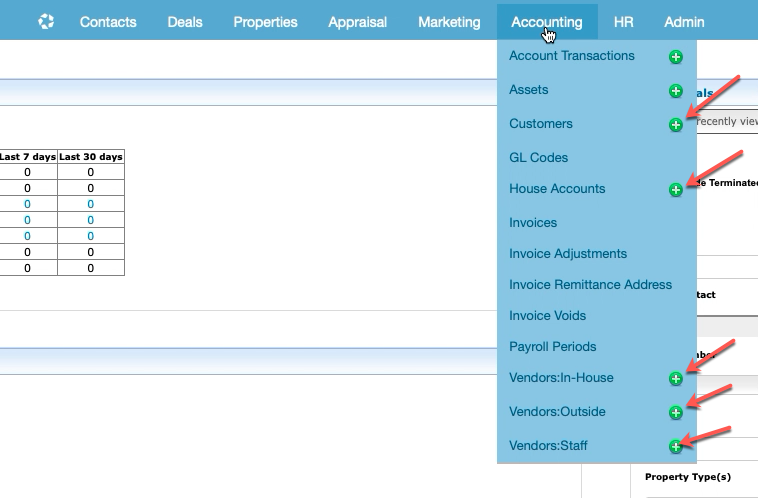The height and width of the screenshot is (498, 758).
Task: Select Invoice Remittance Address
Action: [x=590, y=284]
